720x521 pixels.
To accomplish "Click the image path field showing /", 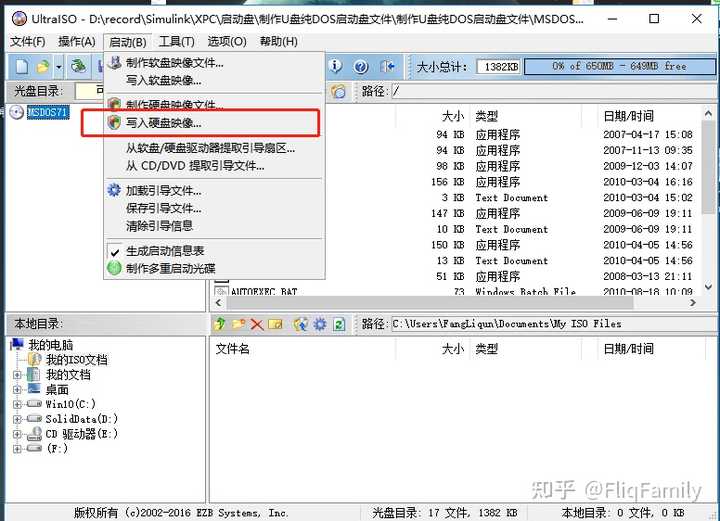I will (555, 91).
